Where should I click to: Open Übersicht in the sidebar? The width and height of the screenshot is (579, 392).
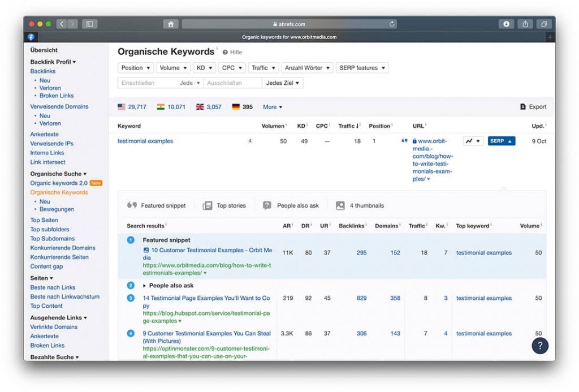[44, 50]
